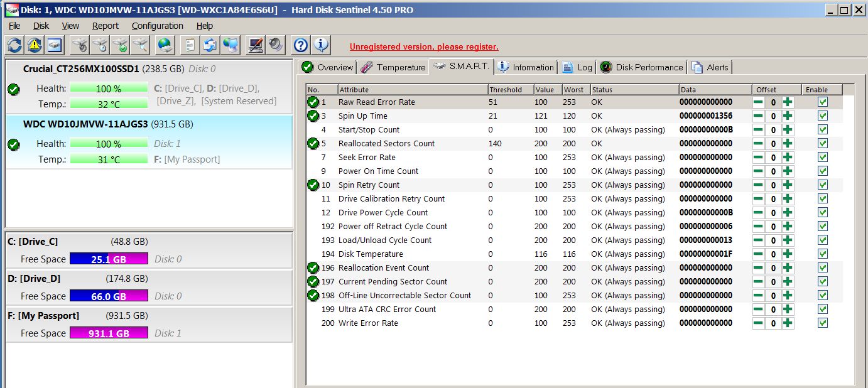Click the speaker sound toolbar icon
Image resolution: width=868 pixels, height=388 pixels.
tap(276, 45)
